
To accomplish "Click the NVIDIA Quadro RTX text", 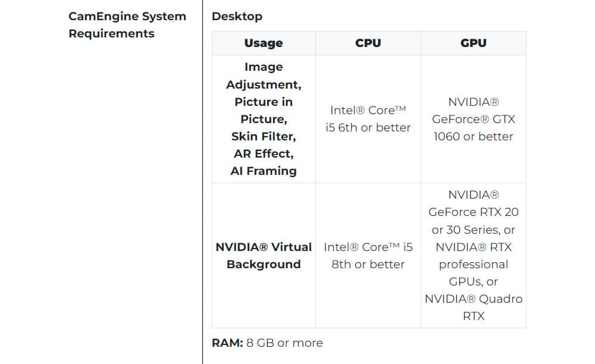I will [473, 307].
